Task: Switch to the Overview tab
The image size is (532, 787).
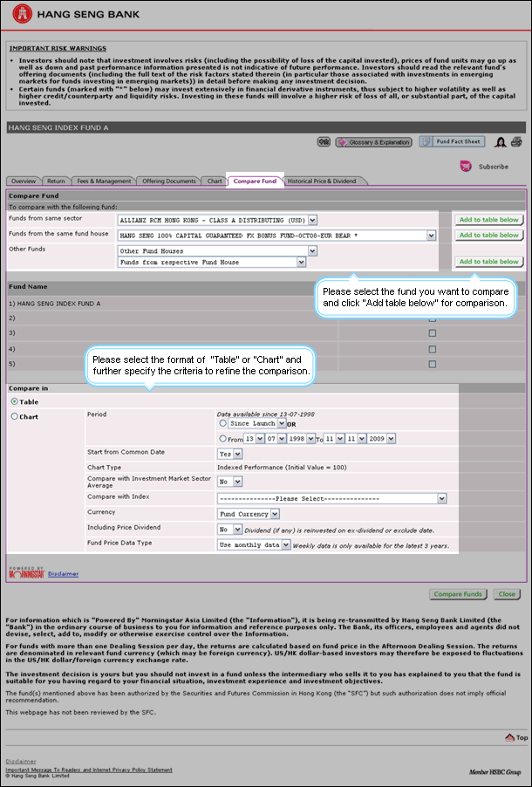Action: (24, 181)
